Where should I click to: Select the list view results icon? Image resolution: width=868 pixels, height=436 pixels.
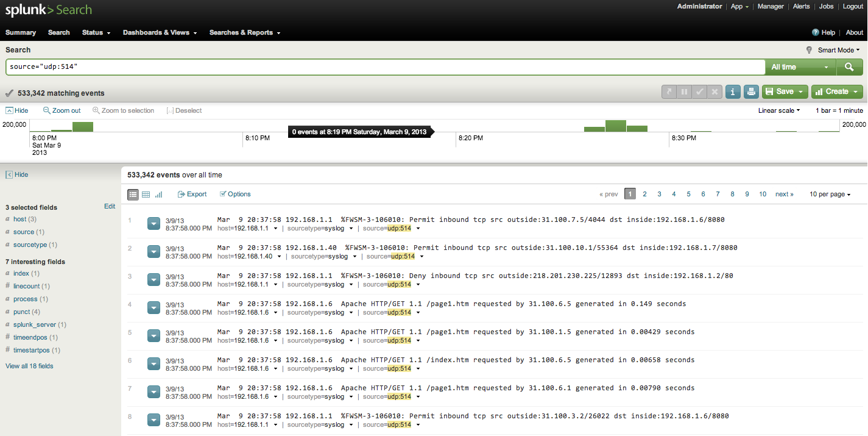[133, 194]
